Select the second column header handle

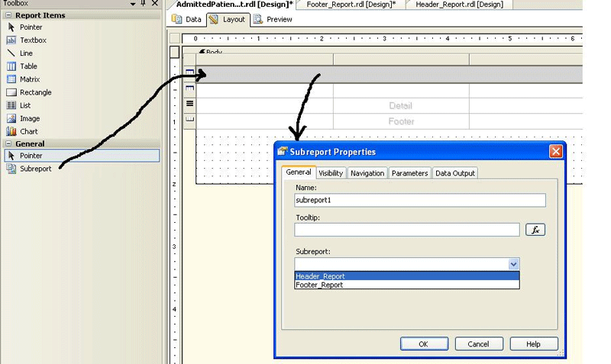point(402,60)
